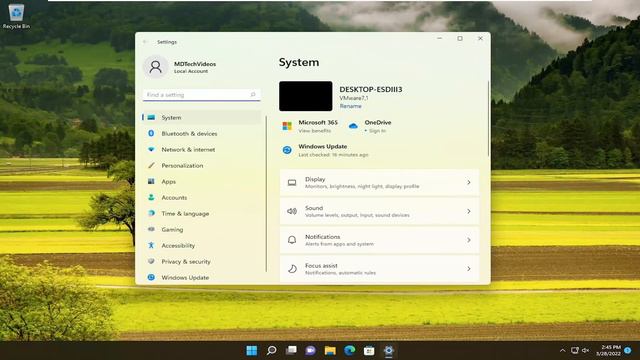This screenshot has width=640, height=360.
Task: Click the Notifications bell icon
Action: coord(292,240)
